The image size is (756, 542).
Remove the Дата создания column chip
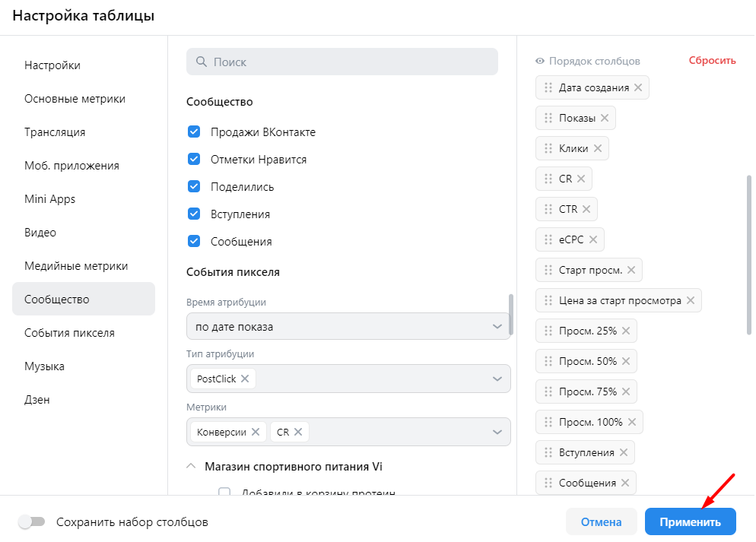coord(638,87)
